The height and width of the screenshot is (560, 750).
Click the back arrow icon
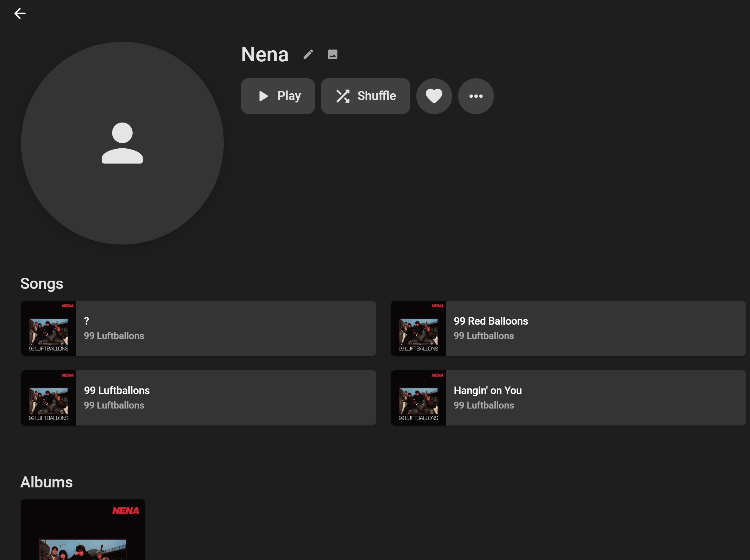click(x=20, y=14)
